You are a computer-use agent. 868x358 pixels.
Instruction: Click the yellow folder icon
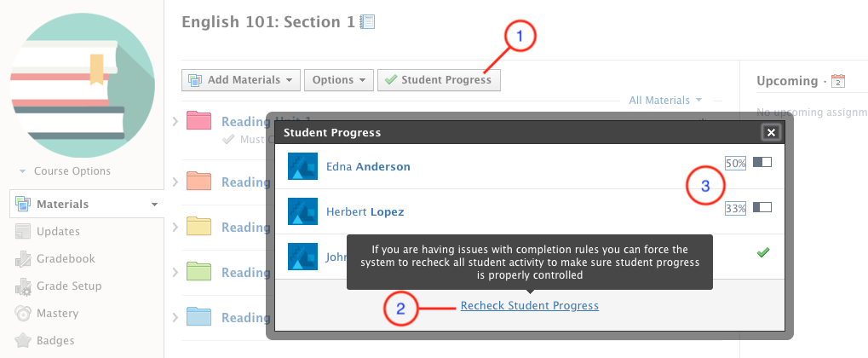coord(198,227)
